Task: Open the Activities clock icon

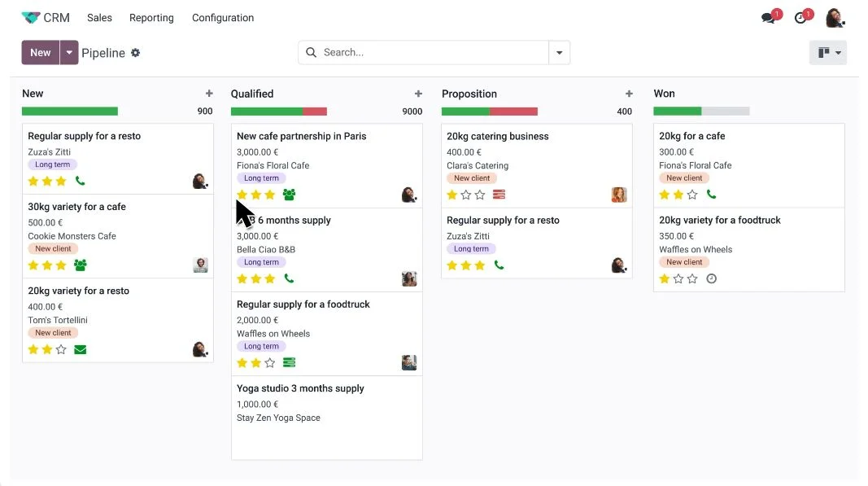Action: tap(801, 16)
